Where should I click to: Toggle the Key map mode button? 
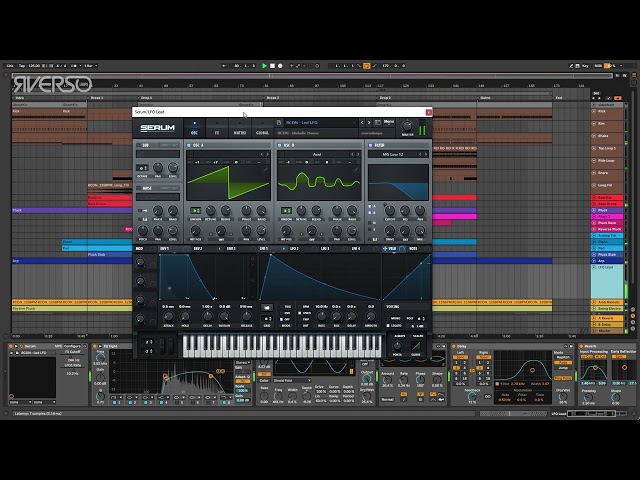pos(585,66)
